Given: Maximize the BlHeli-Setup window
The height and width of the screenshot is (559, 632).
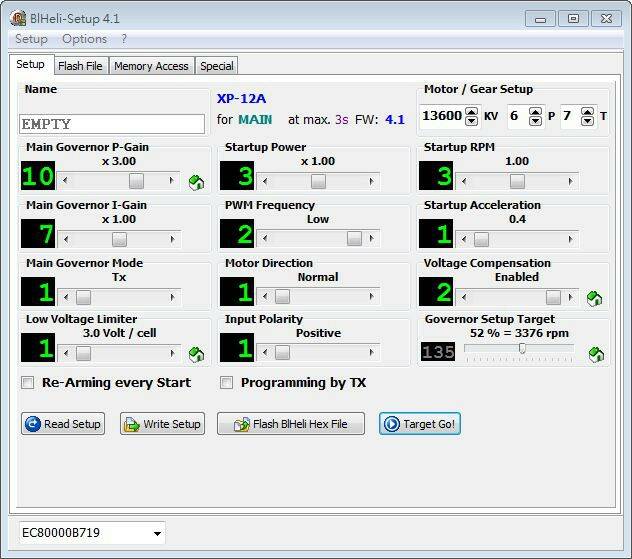Looking at the screenshot, I should click(573, 19).
